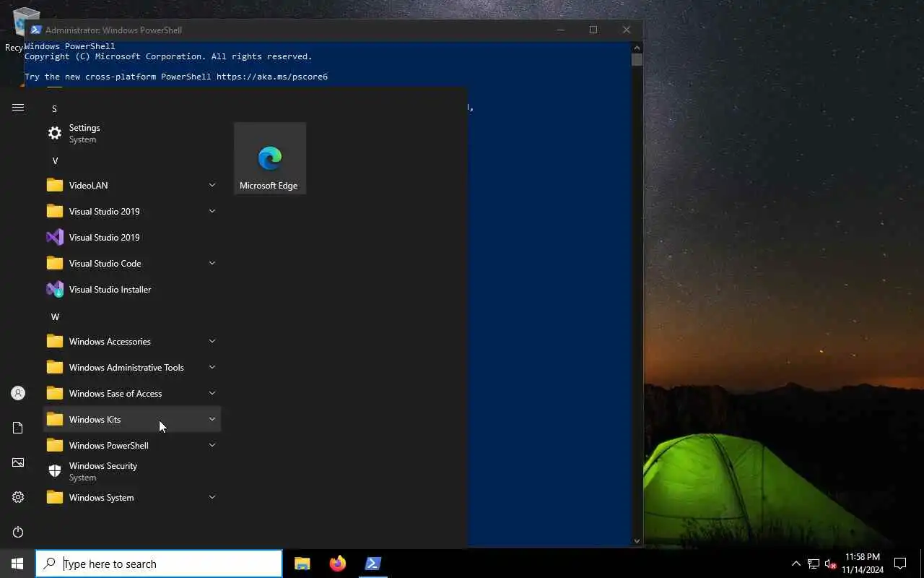Select Windows PowerShell folder label
The image size is (924, 578).
coord(109,445)
